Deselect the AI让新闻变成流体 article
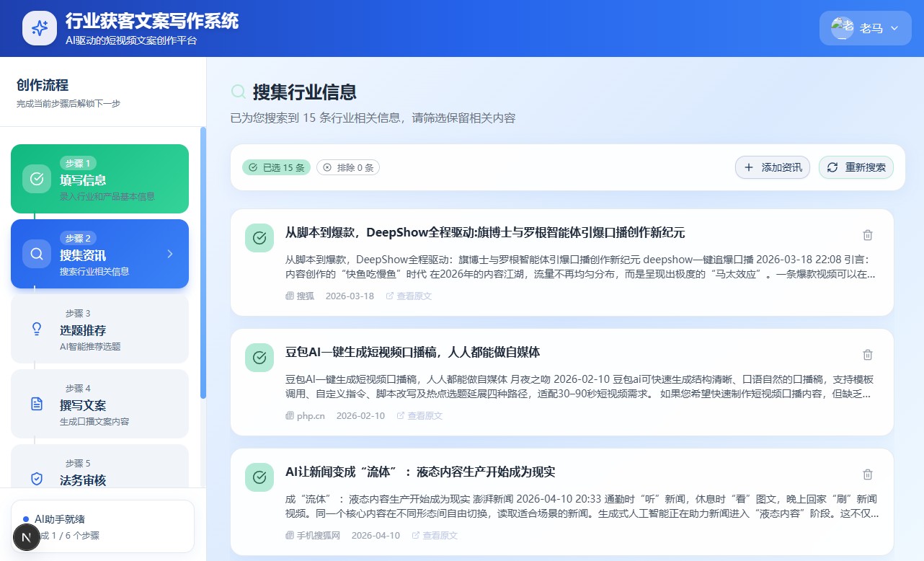Image resolution: width=924 pixels, height=561 pixels. (259, 477)
